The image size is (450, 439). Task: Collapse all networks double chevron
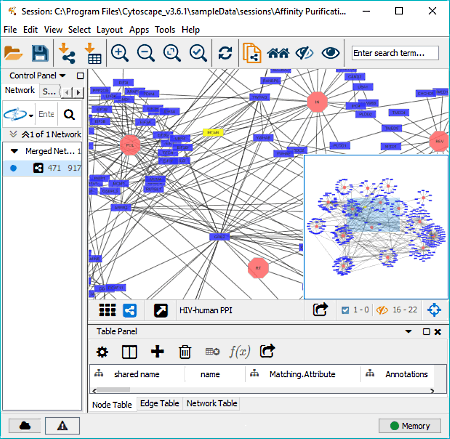[x=13, y=134]
